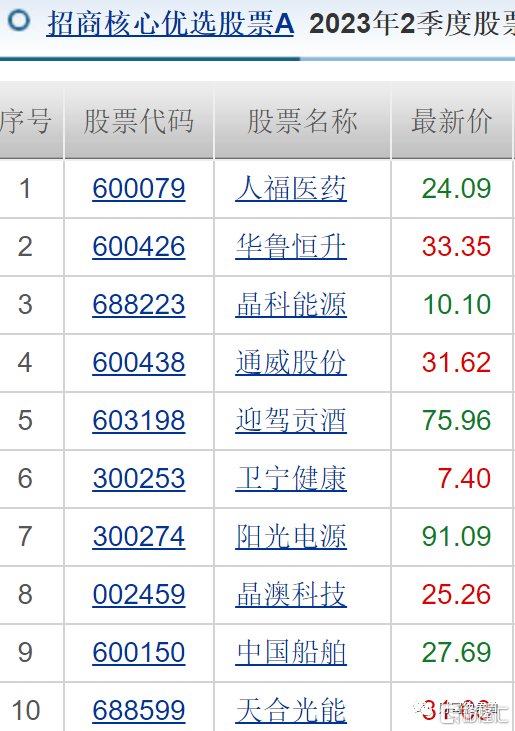The width and height of the screenshot is (515, 731).
Task: Open stock code 600079 link
Action: tap(139, 188)
